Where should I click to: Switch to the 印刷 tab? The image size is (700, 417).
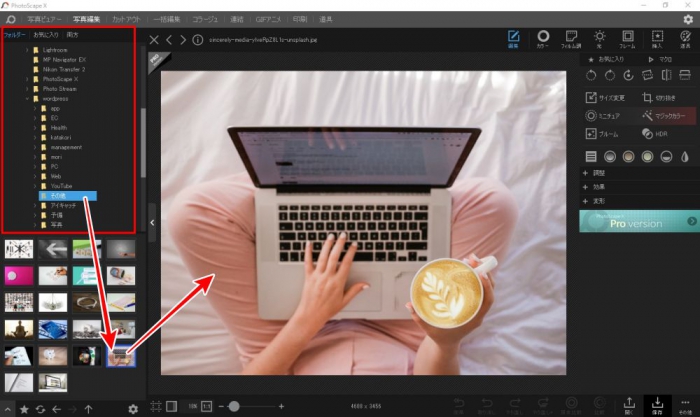point(300,19)
